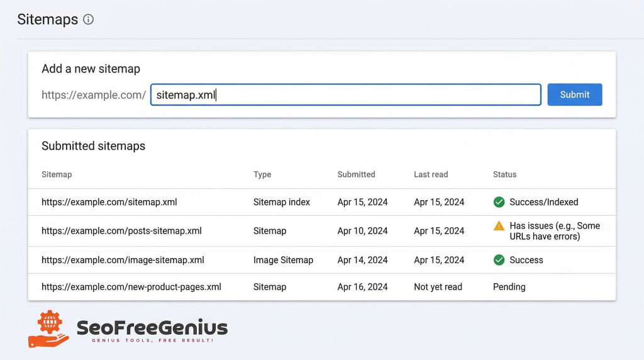Click 'Sitemap' type in posts-sitemap row

[270, 231]
